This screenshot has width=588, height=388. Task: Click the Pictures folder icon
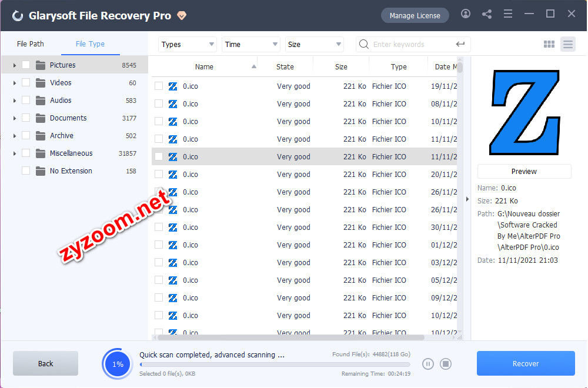pos(41,65)
